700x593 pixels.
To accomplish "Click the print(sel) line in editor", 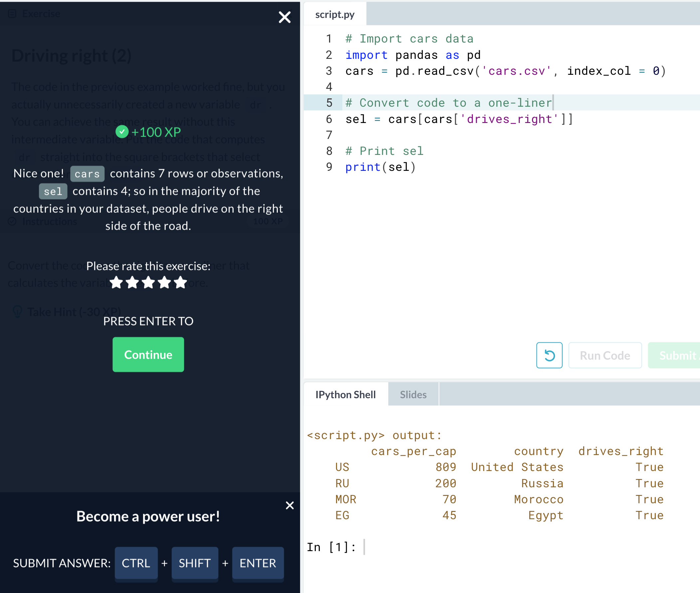I will (381, 167).
